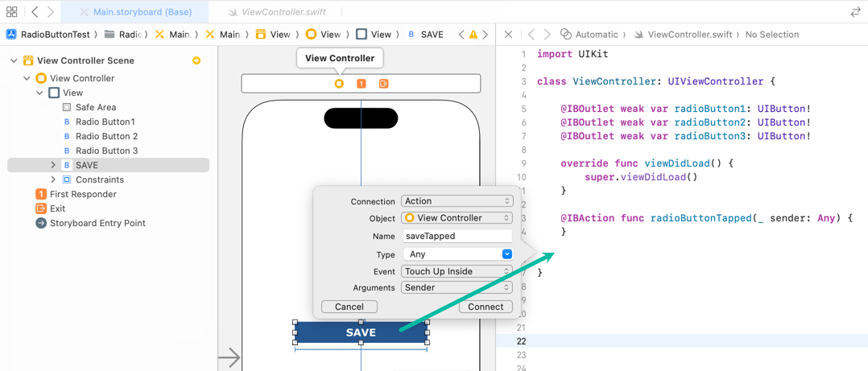The width and height of the screenshot is (868, 371).
Task: Go back in the editor history
Action: pyautogui.click(x=35, y=12)
